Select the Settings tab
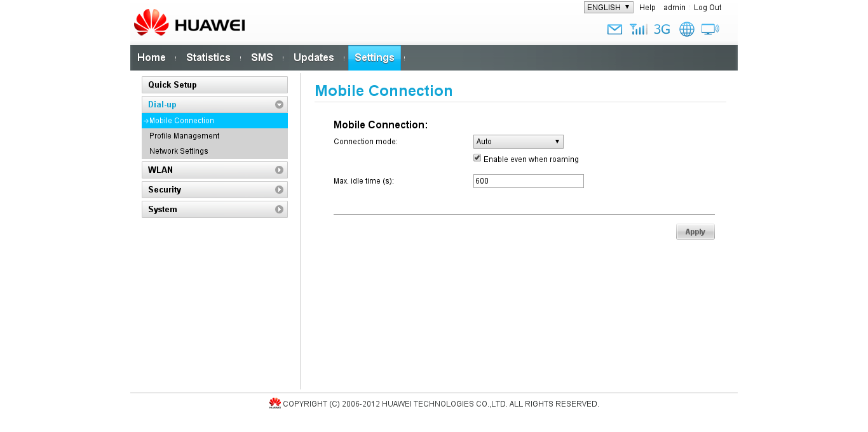Image resolution: width=868 pixels, height=432 pixels. 374,58
